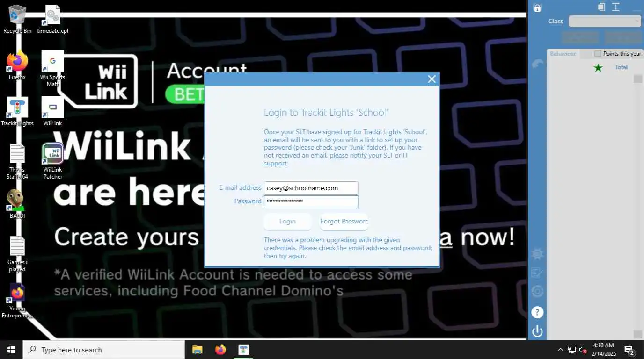Viewport: 644px width, 359px height.
Task: Toggle the Points this year checkbox
Action: tap(598, 54)
